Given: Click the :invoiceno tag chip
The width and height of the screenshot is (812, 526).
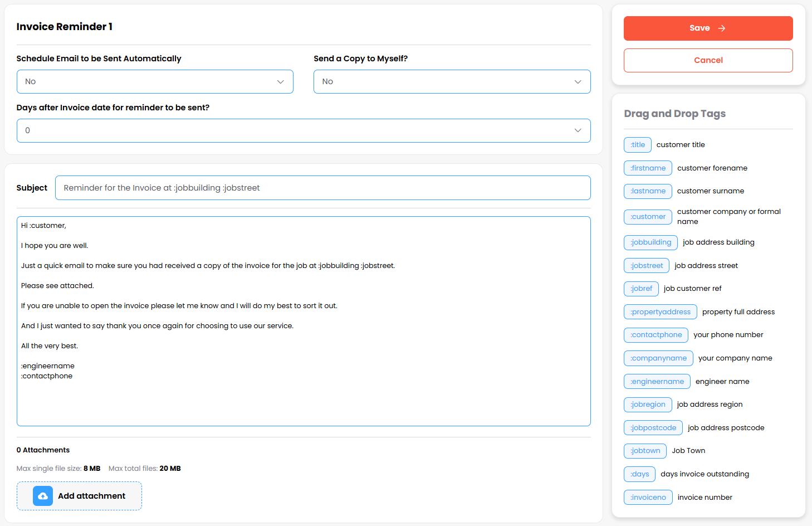Looking at the screenshot, I should (x=648, y=498).
